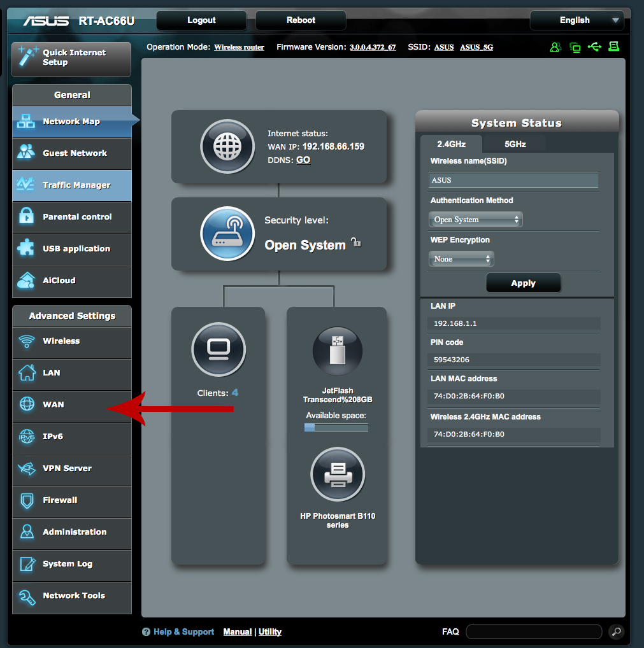Click the HP Photosmart B110 printer icon

click(337, 474)
